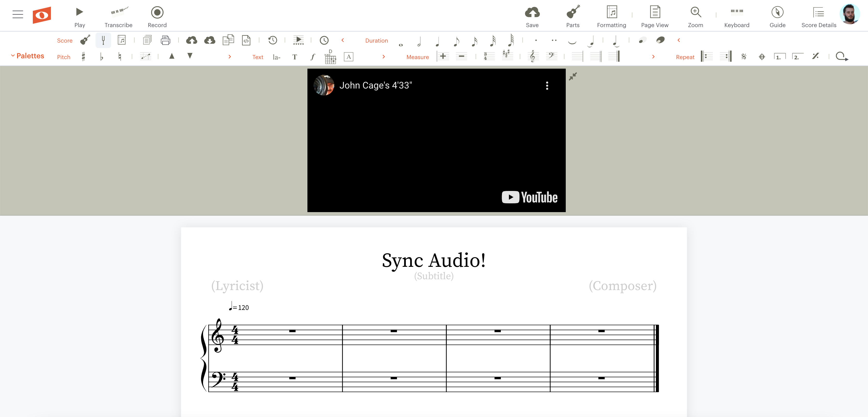Change time signature 3/4 icon
868x417 pixels.
point(489,56)
